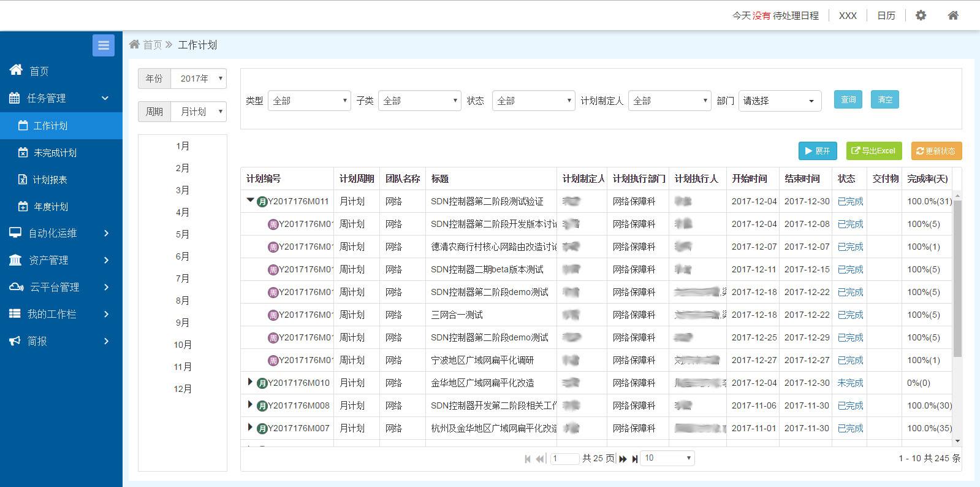The height and width of the screenshot is (487, 980).
Task: Click the table scrollbar down arrow
Action: click(957, 441)
